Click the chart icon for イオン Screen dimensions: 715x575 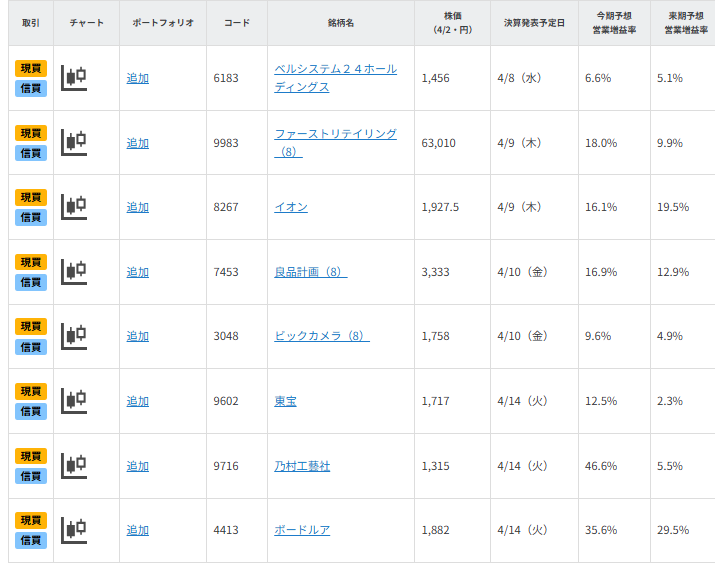click(73, 207)
